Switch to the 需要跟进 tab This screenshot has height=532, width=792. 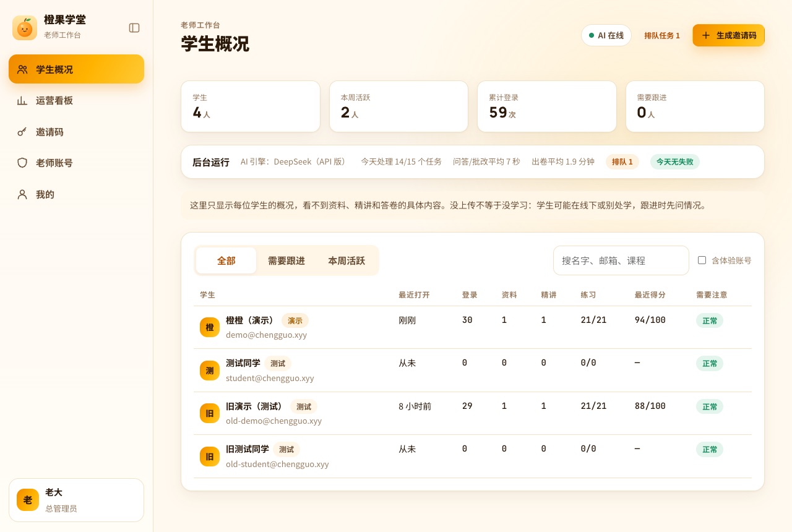tap(286, 260)
